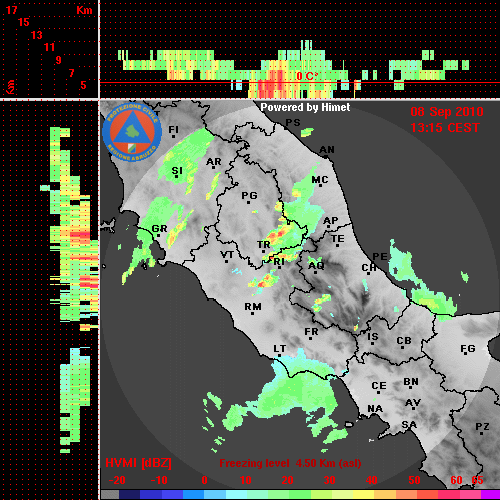Select the RM city label
The width and height of the screenshot is (500, 500).
click(253, 306)
